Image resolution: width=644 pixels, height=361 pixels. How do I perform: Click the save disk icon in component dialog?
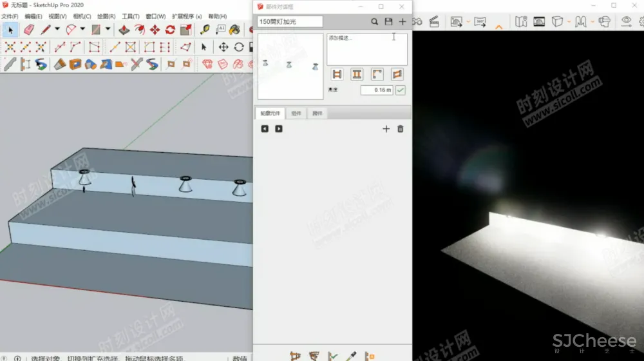point(388,22)
